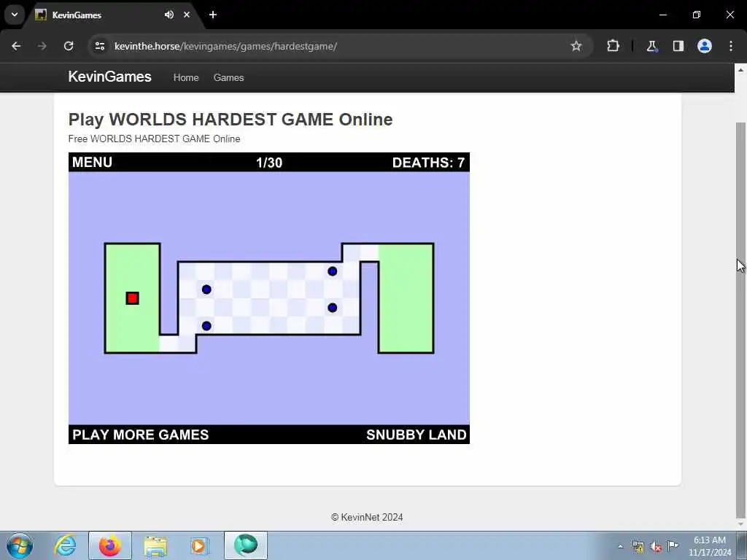Bookmark this page with star icon
The image size is (747, 560).
(576, 46)
